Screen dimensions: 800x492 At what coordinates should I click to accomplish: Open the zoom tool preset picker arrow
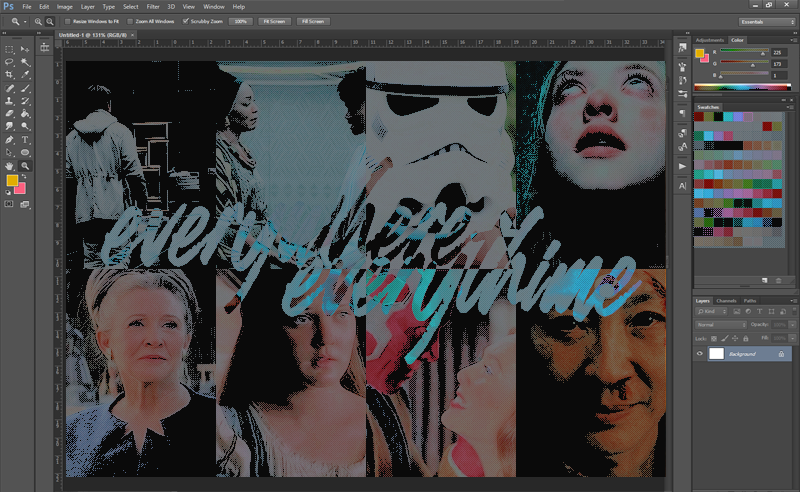point(25,21)
